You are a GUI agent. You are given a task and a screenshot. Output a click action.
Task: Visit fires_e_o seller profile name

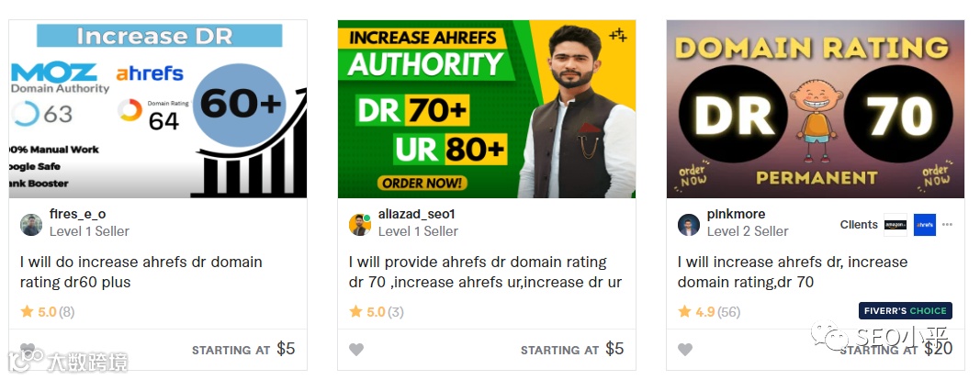tap(77, 215)
